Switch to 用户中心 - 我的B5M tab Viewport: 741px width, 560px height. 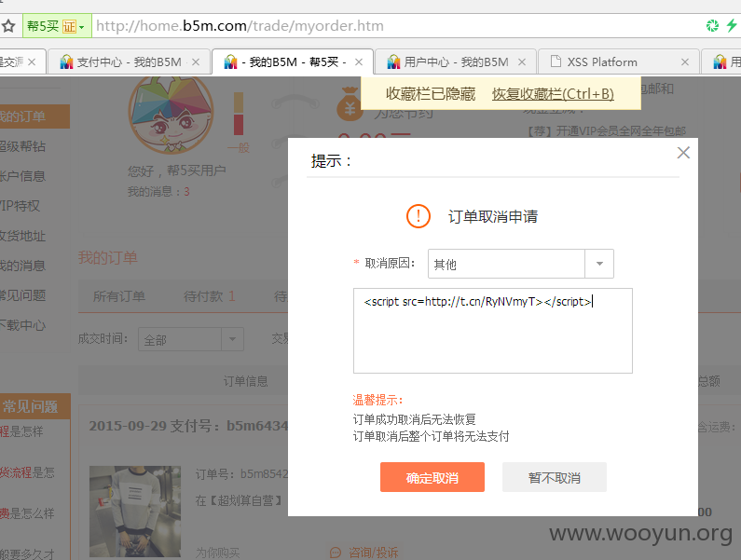[x=456, y=61]
